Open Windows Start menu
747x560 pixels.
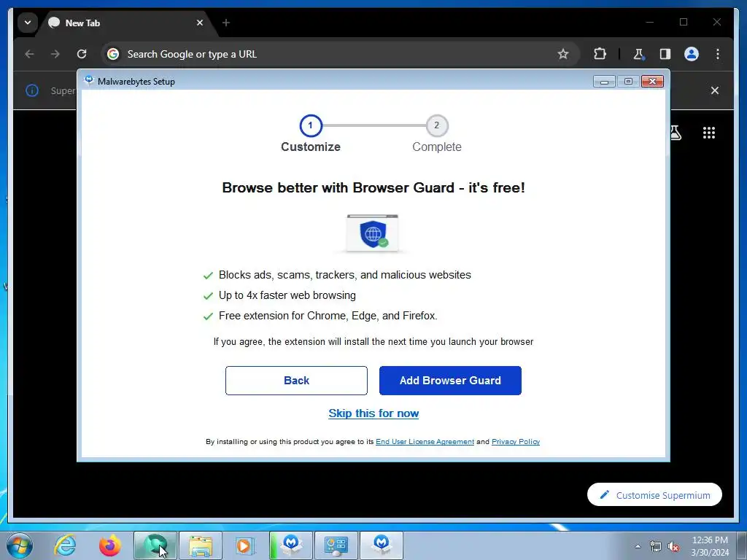20,545
